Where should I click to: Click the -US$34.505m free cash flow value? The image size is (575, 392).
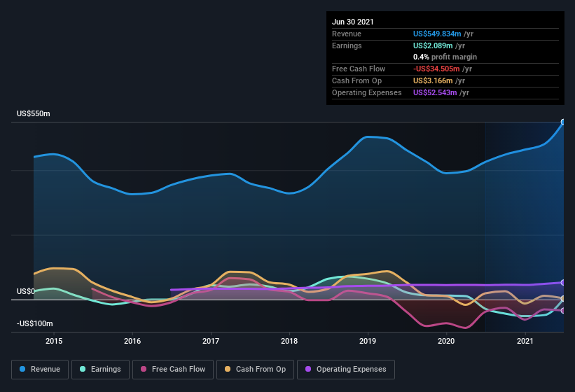[436, 69]
